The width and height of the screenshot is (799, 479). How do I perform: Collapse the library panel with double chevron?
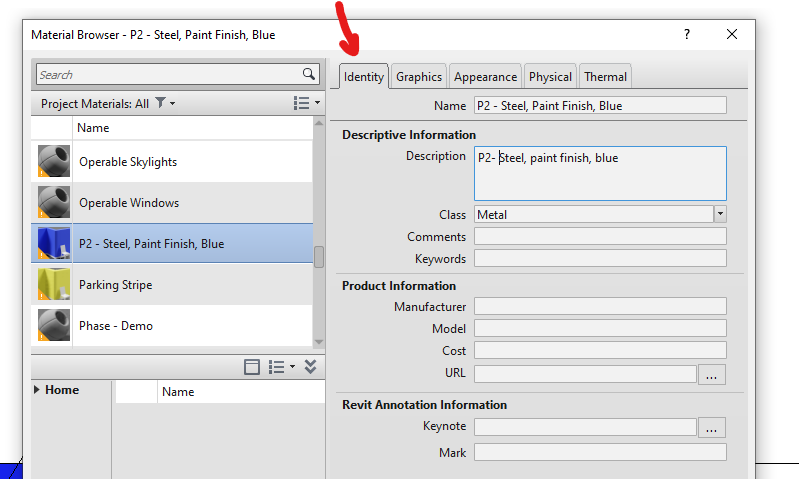pyautogui.click(x=311, y=367)
